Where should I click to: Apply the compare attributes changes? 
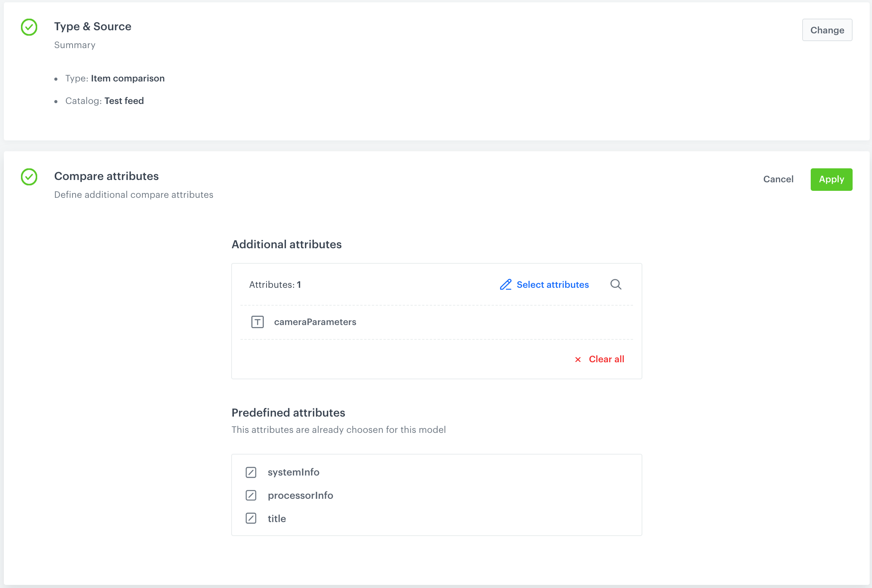(x=831, y=179)
